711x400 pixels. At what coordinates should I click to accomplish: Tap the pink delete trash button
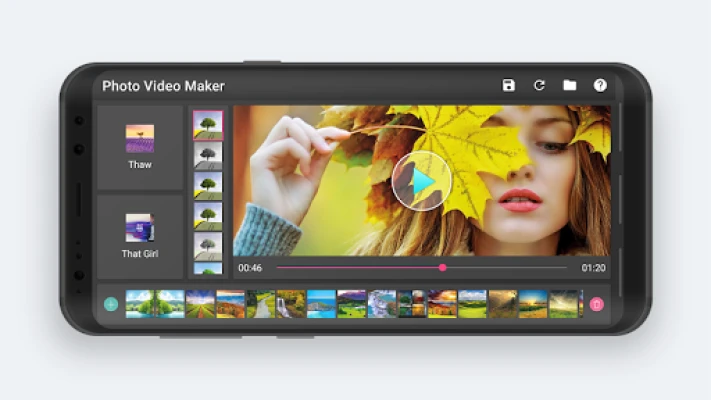pyautogui.click(x=597, y=304)
